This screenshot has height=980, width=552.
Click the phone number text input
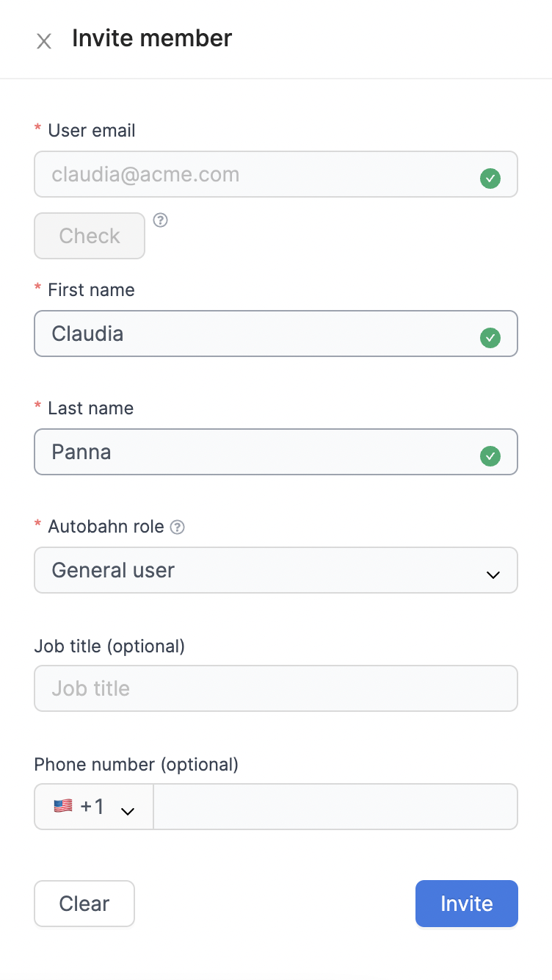pos(335,807)
